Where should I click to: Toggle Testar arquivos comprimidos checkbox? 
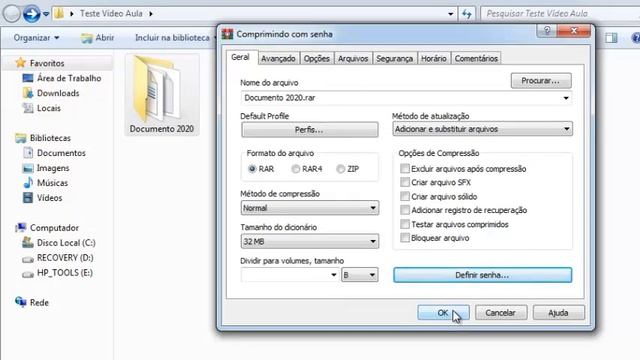pos(404,224)
